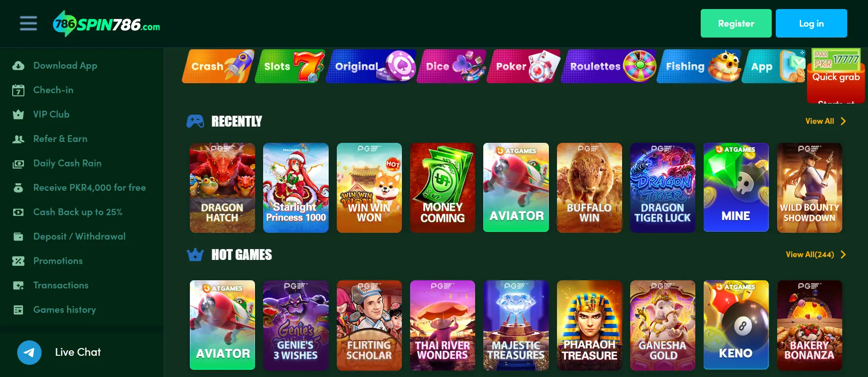Viewport: 868px width, 377px height.
Task: Click the SPIN786.com logo
Action: point(107,24)
